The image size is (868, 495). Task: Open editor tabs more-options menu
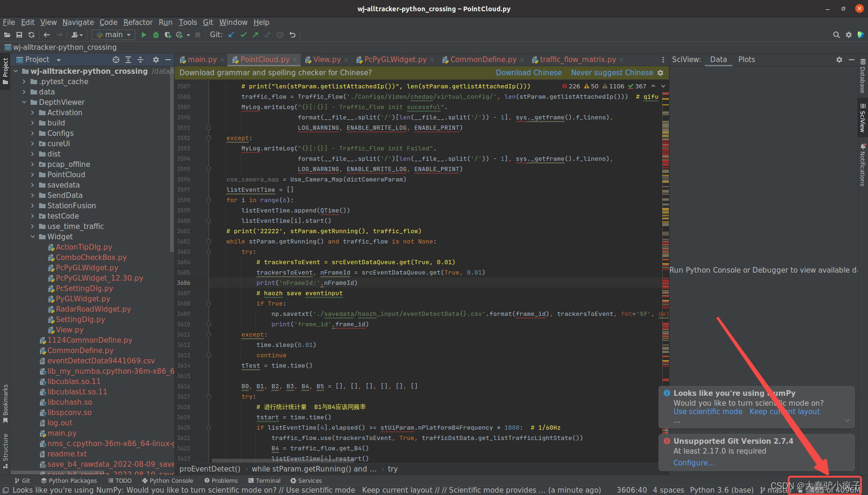[663, 60]
